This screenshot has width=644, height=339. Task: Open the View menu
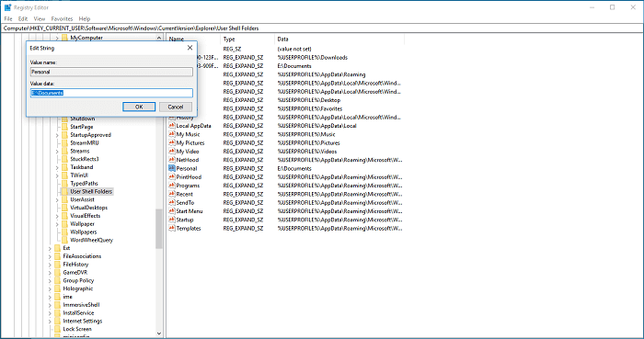[40, 19]
